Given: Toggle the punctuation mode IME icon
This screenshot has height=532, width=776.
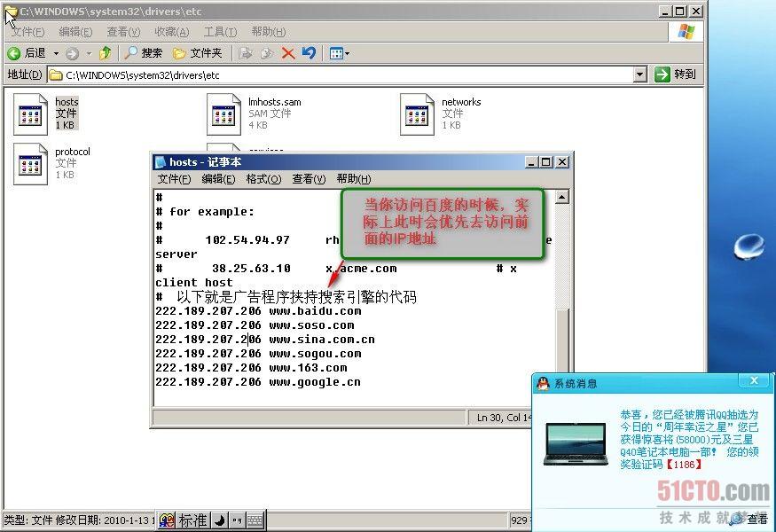Looking at the screenshot, I should coord(237,520).
